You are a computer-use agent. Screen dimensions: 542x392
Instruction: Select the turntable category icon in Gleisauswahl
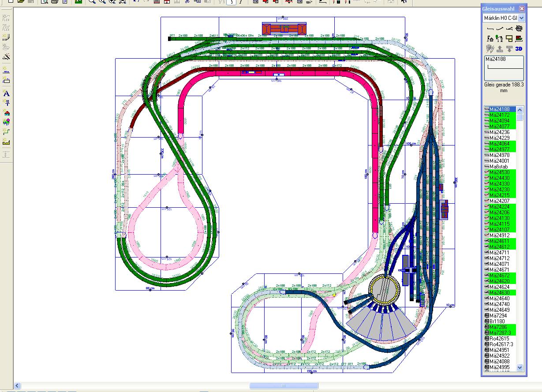[x=519, y=28]
